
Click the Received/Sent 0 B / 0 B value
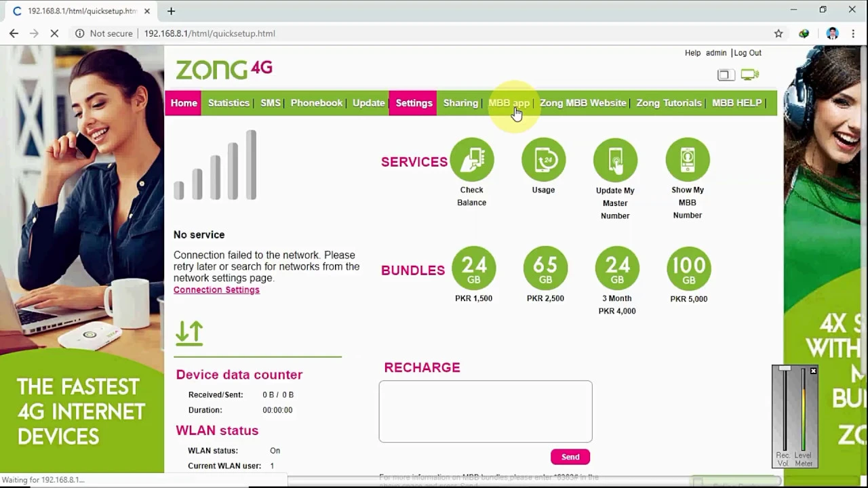click(278, 394)
